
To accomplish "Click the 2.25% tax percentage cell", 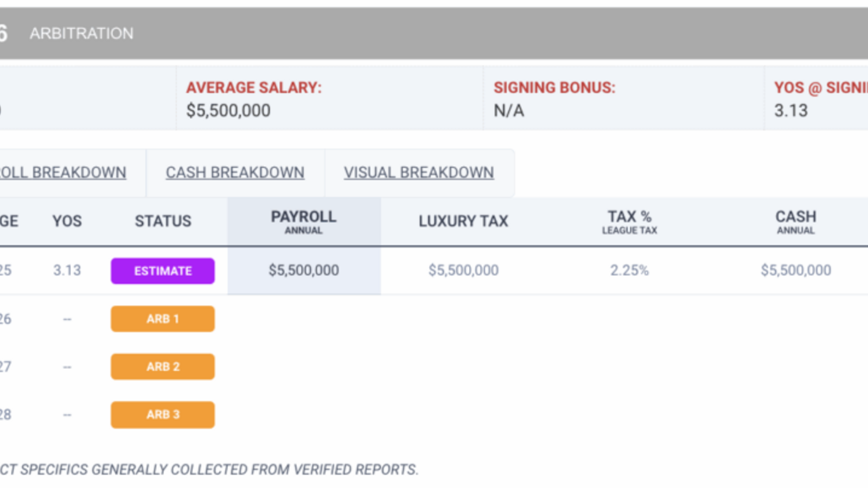I will pos(629,270).
